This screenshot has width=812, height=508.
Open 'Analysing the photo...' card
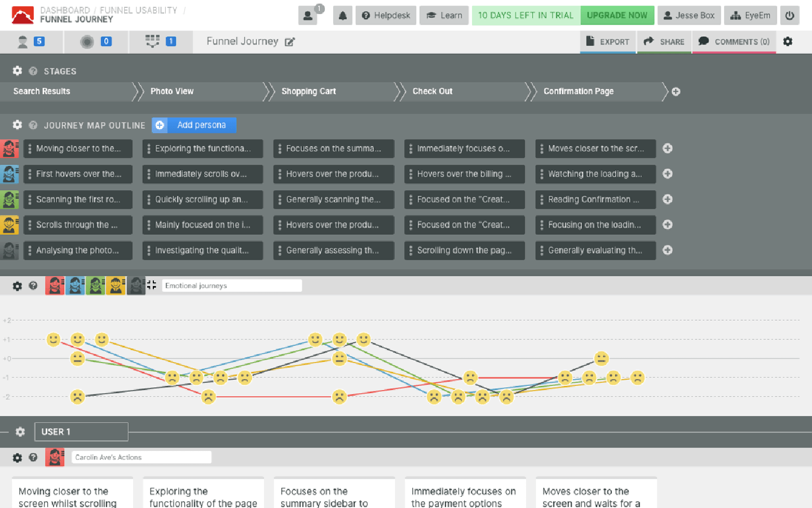[x=78, y=250]
